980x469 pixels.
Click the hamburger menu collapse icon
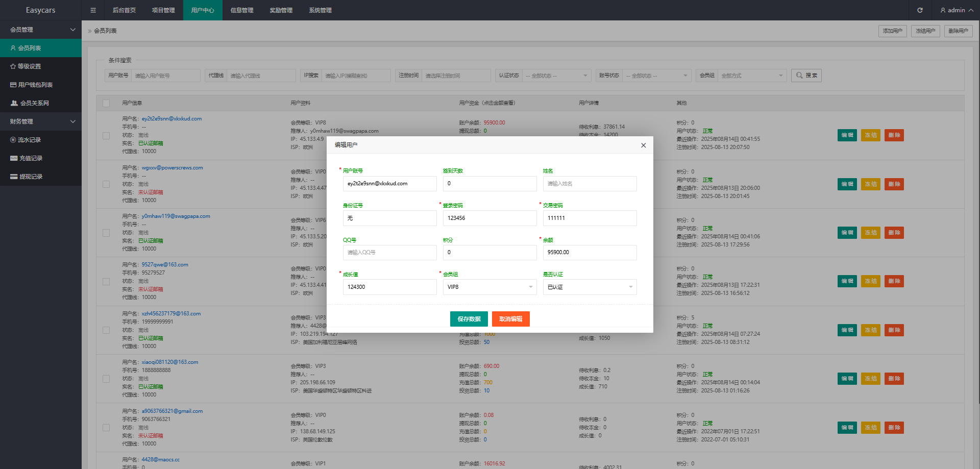tap(93, 10)
